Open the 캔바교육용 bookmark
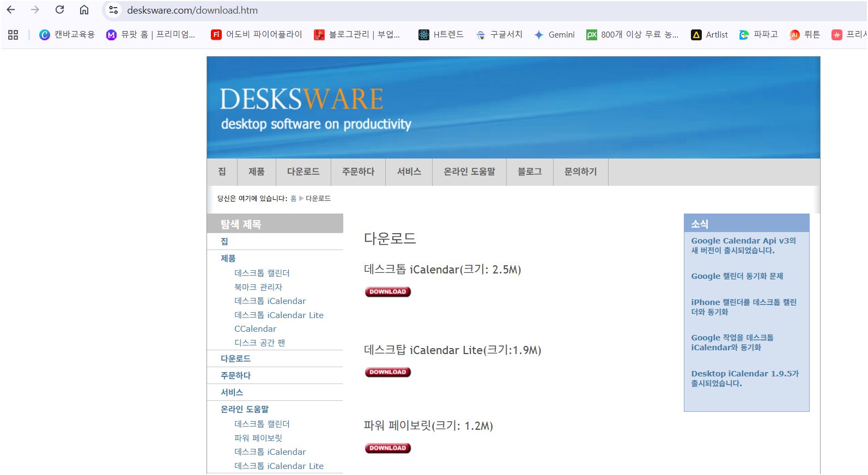 [67, 35]
